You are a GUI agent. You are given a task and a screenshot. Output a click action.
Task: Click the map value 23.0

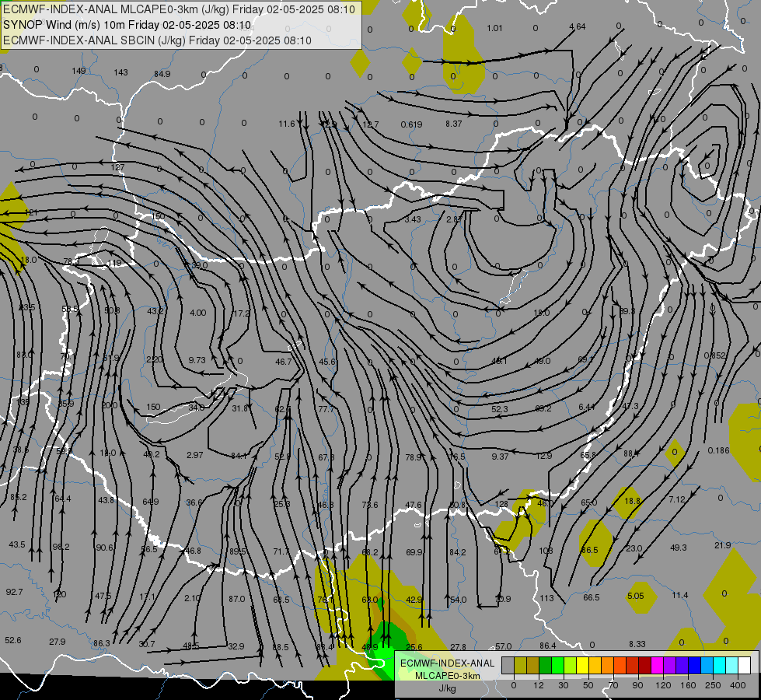click(x=634, y=548)
